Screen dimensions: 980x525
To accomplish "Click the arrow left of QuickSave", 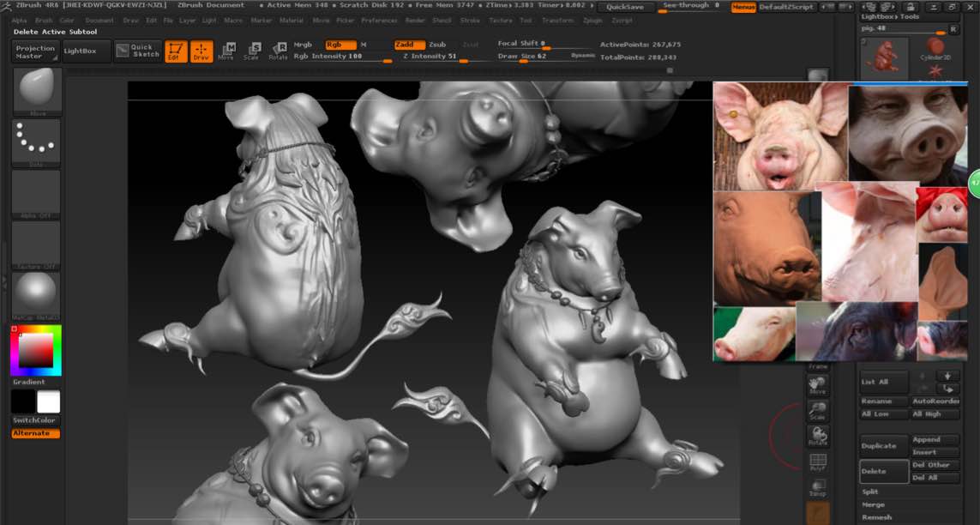I will click(592, 7).
